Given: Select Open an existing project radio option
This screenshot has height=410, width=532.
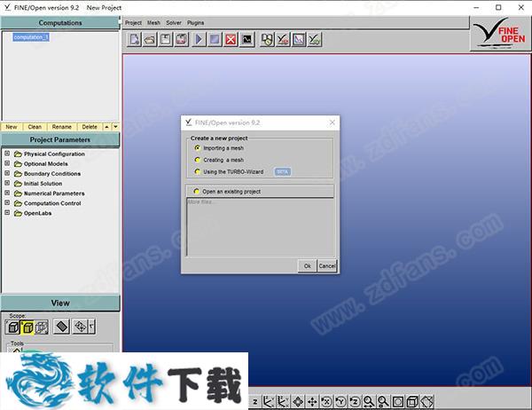Looking at the screenshot, I should [x=196, y=191].
